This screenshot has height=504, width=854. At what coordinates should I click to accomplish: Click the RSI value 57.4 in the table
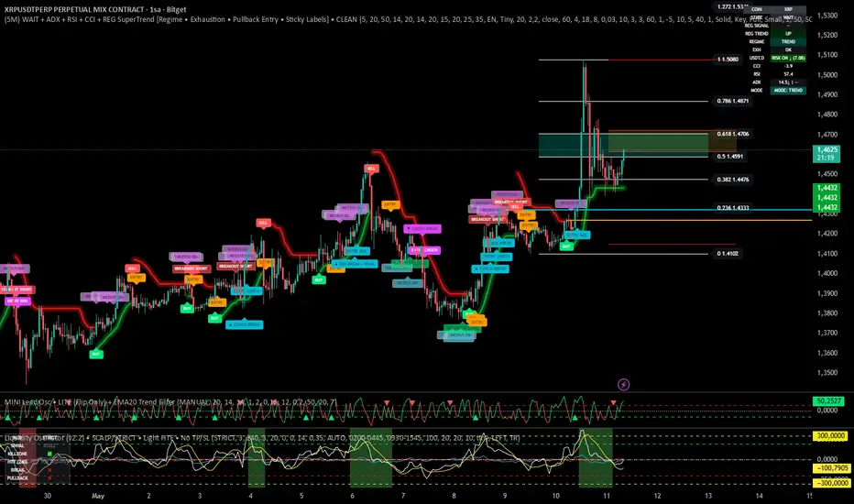pos(788,74)
